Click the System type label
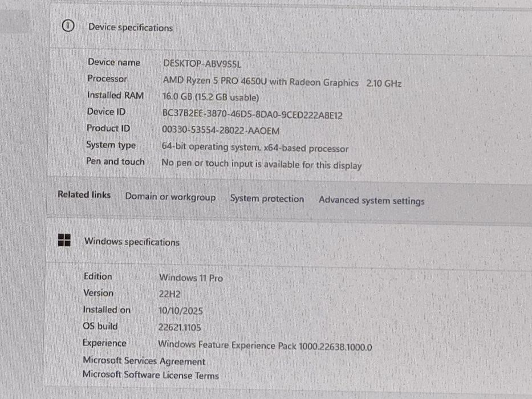 click(x=111, y=145)
